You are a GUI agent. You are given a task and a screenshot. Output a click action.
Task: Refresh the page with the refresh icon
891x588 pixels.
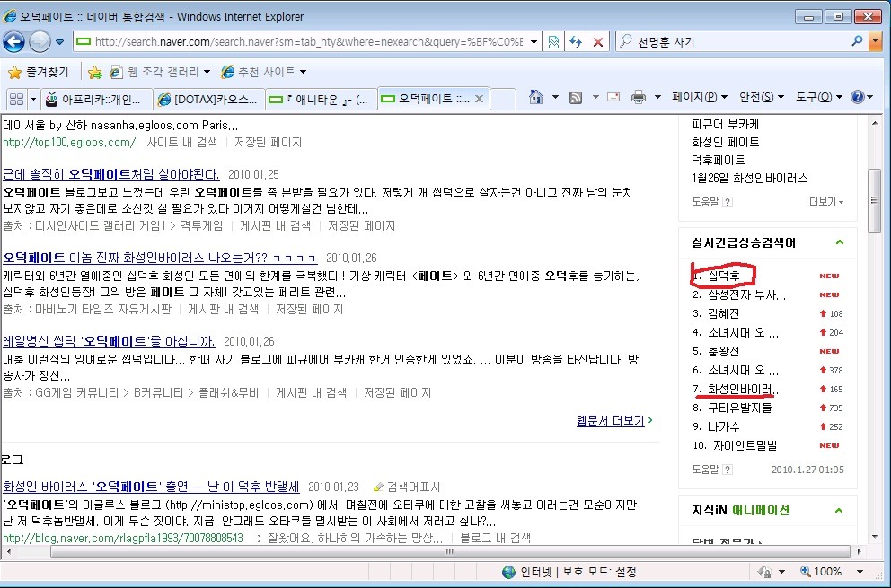(576, 42)
